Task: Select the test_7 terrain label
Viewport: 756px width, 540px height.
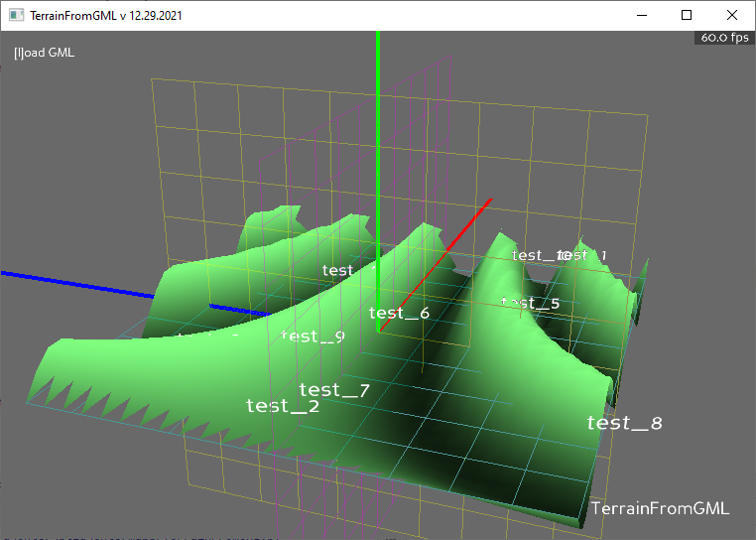Action: pyautogui.click(x=334, y=390)
